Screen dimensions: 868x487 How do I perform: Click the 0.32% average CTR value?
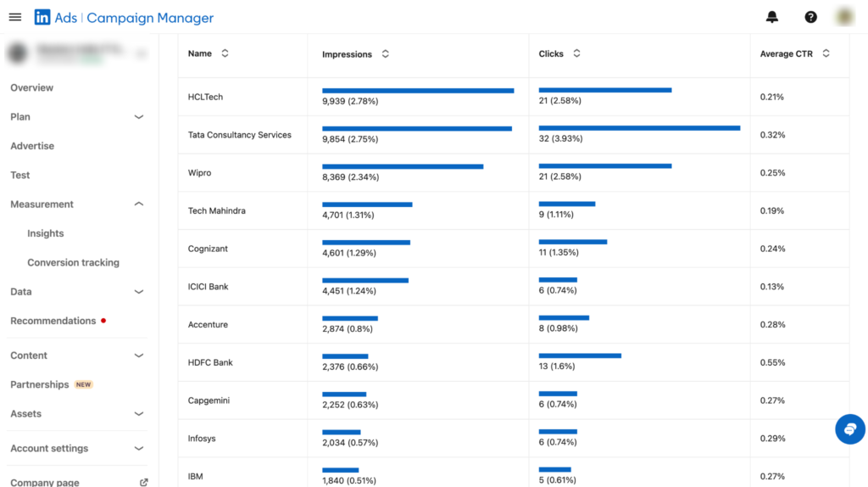[x=772, y=135]
